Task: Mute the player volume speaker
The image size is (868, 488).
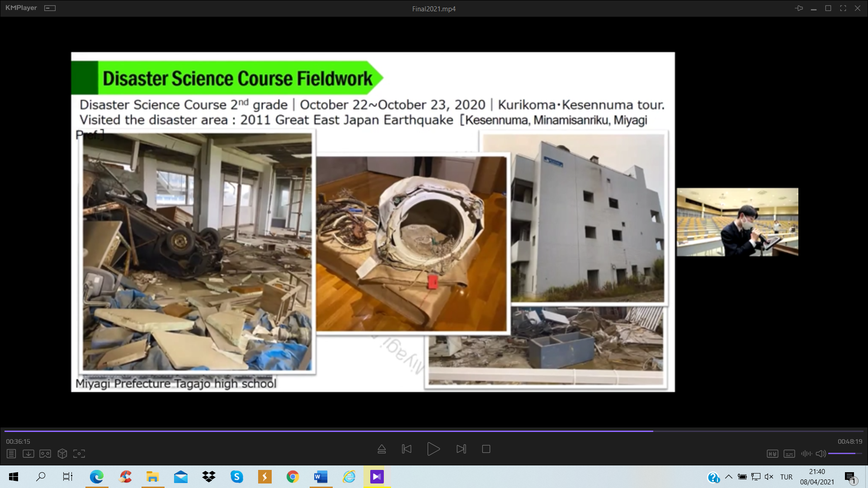Action: pos(821,454)
